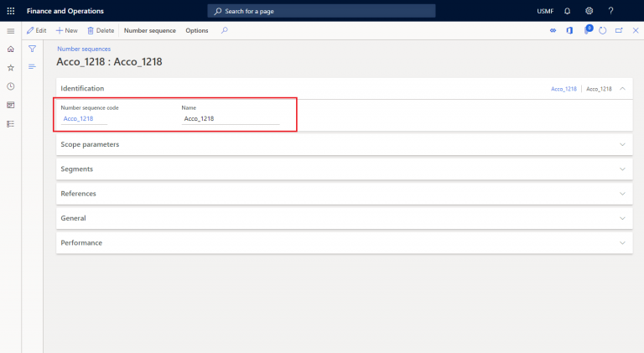
Task: Open the Number sequence menu tab
Action: pyautogui.click(x=149, y=30)
